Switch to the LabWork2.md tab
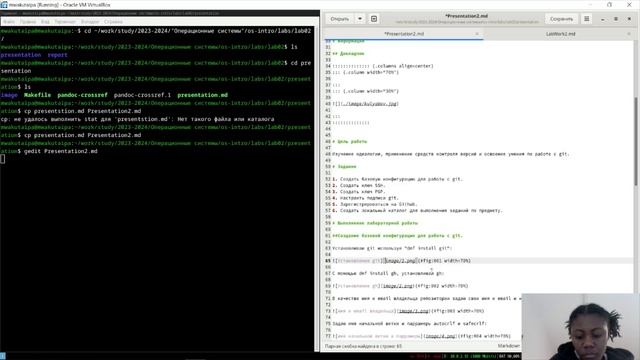This screenshot has width=640, height=360. (560, 34)
